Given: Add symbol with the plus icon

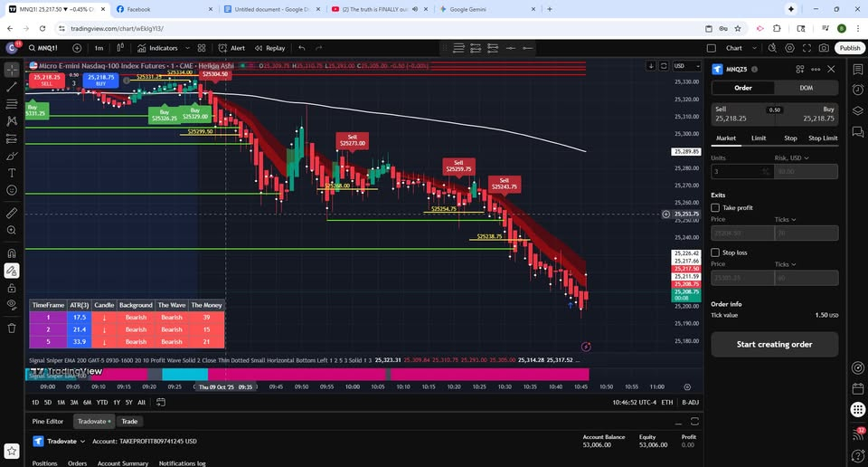Looking at the screenshot, I should (77, 48).
